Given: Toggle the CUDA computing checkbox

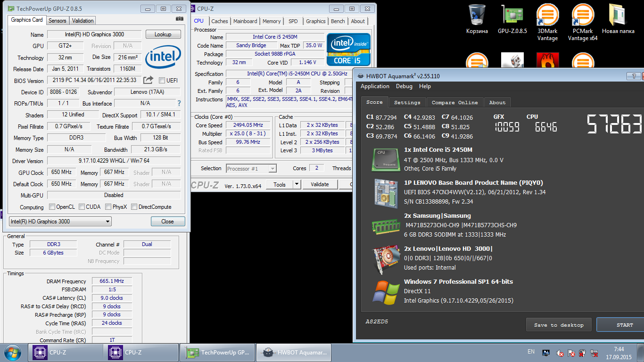Looking at the screenshot, I should pyautogui.click(x=82, y=207).
